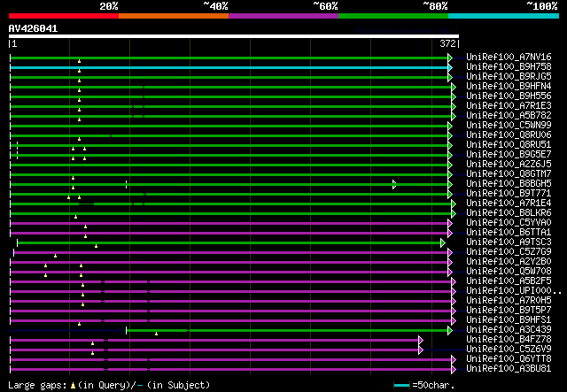Click gap marker triangle on UniRef100_C5Z7G9 row
The width and height of the screenshot is (567, 392).
[55, 256]
